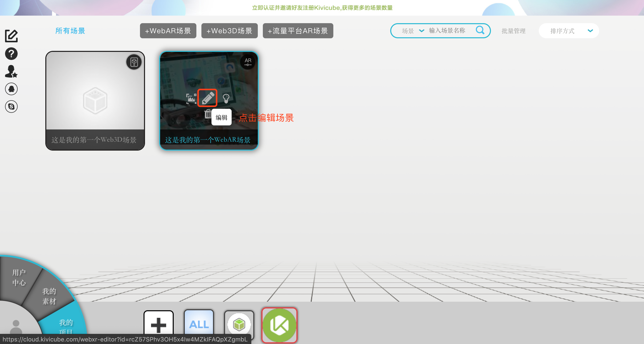Image resolution: width=644 pixels, height=344 pixels.
Task: Open 用户中心 in the radial menu
Action: 19,277
